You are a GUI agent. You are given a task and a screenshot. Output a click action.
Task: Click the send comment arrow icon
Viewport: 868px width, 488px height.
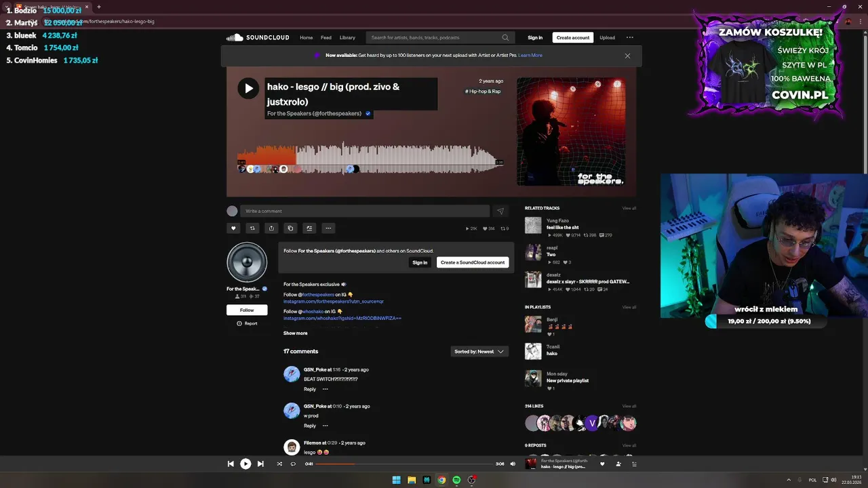click(x=500, y=211)
